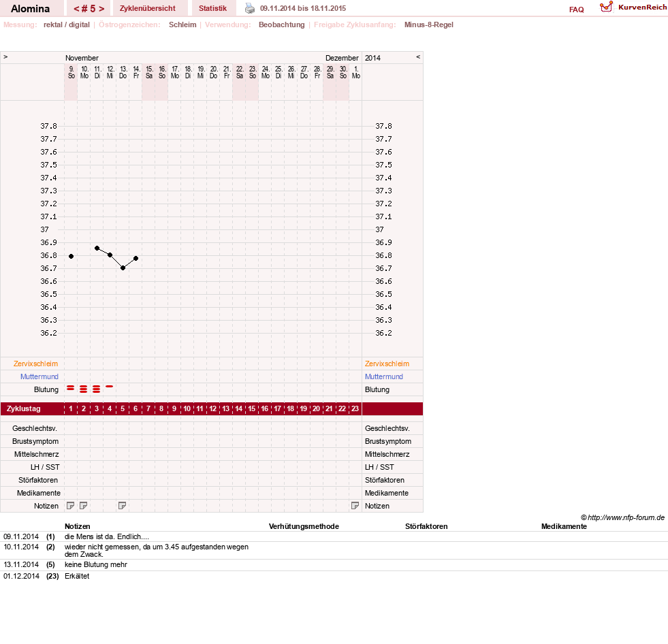Click the KurvenReich crown logo icon
668x644 pixels.
tap(606, 7)
